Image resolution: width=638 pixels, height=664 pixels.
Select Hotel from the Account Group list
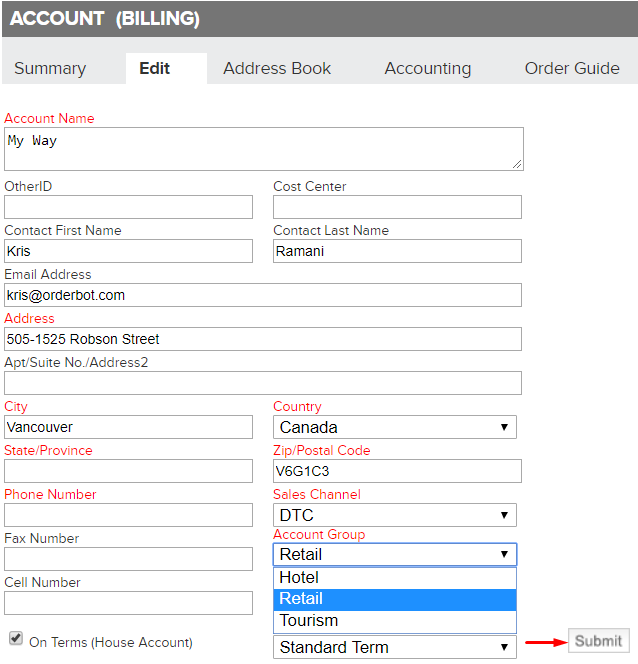coord(395,578)
